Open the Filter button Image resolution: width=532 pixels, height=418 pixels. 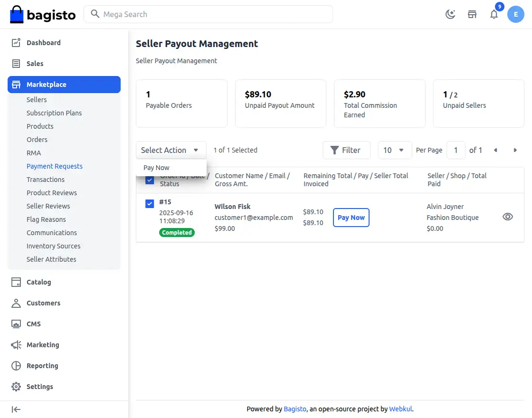[346, 150]
